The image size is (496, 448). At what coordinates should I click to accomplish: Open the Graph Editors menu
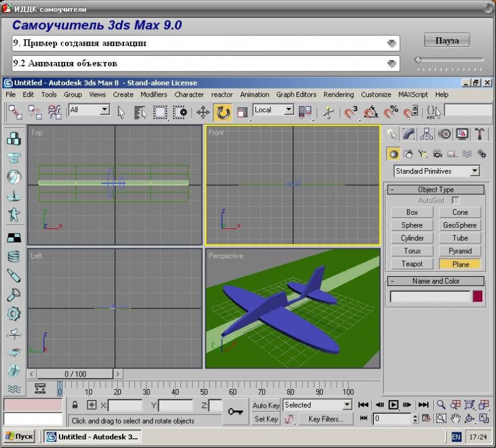pos(296,95)
